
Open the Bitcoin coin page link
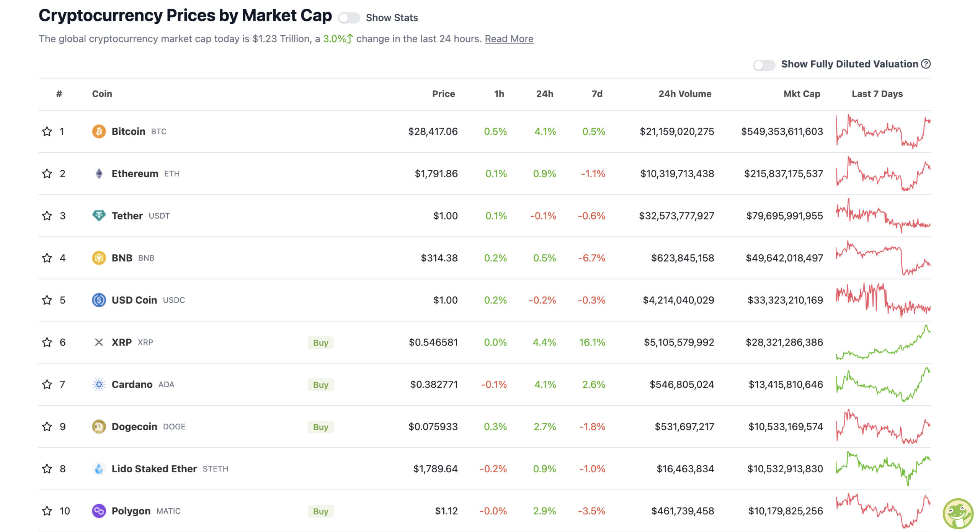(128, 131)
